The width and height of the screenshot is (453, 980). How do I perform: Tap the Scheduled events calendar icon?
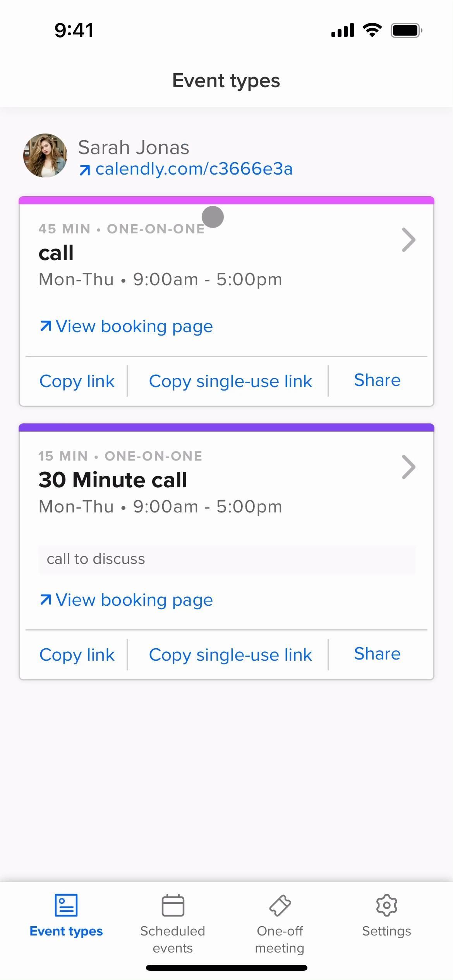[173, 905]
